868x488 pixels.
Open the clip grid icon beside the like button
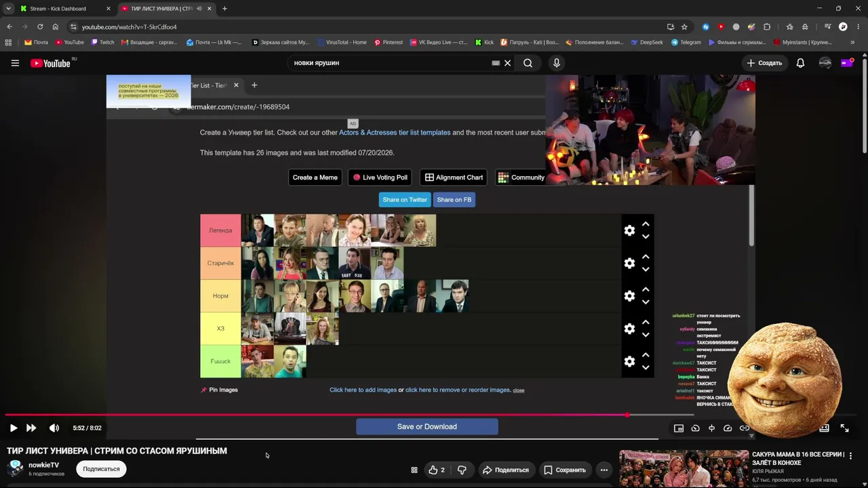[414, 470]
